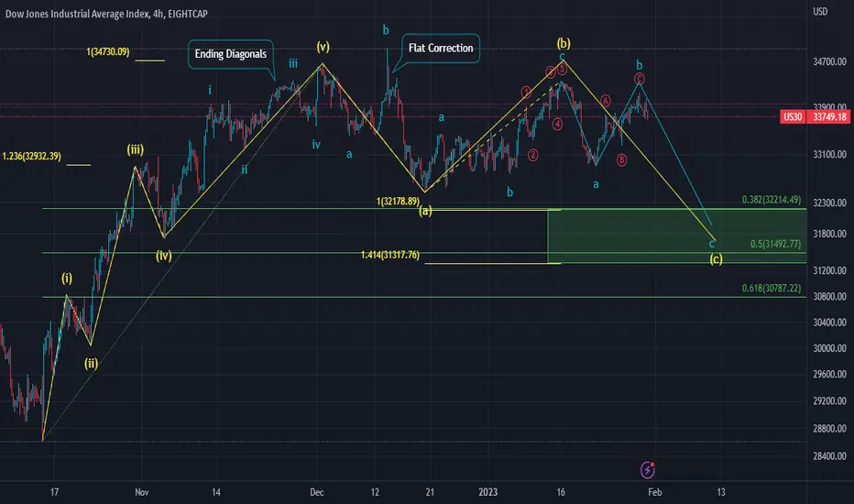Click the 0.5(31492.77) retracement label

pyautogui.click(x=775, y=244)
